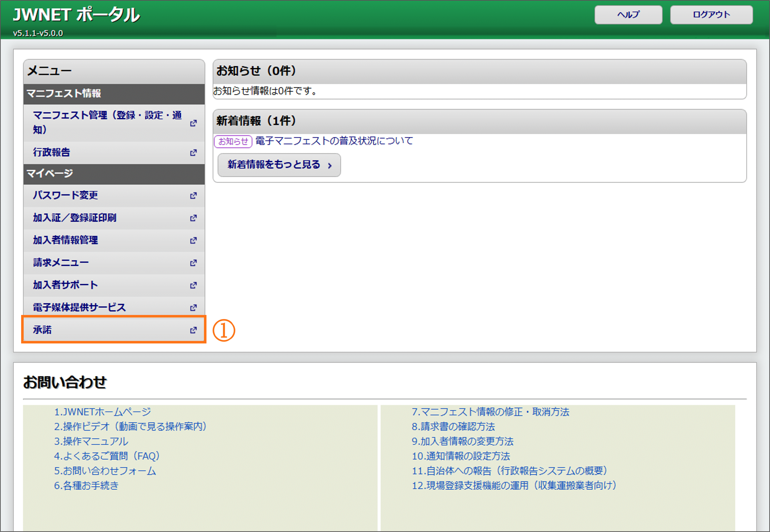Open 10.通知情報の設定方法 link
770x532 pixels.
[461, 456]
